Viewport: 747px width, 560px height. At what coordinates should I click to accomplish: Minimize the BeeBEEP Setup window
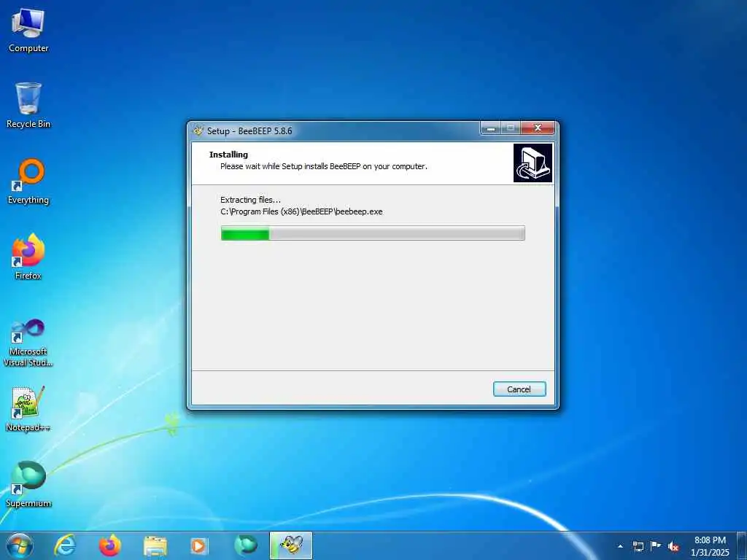(x=491, y=128)
